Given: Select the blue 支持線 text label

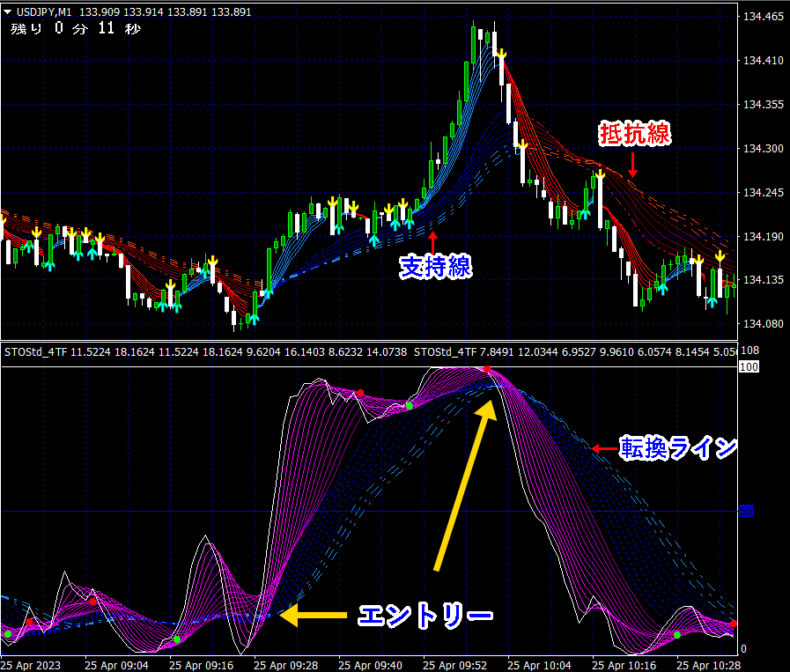Looking at the screenshot, I should 436,266.
